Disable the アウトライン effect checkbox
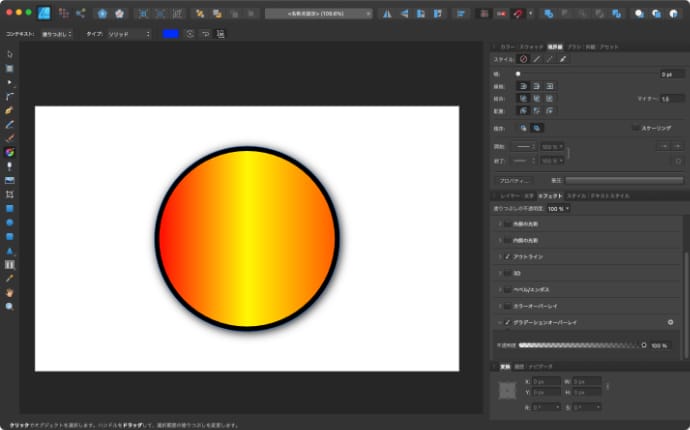The height and width of the screenshot is (430, 690). pos(508,257)
